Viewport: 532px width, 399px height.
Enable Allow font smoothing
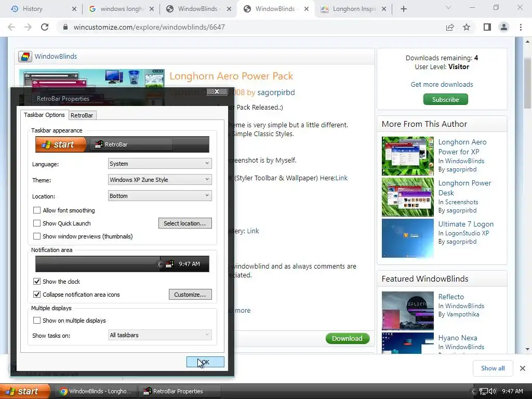37,210
